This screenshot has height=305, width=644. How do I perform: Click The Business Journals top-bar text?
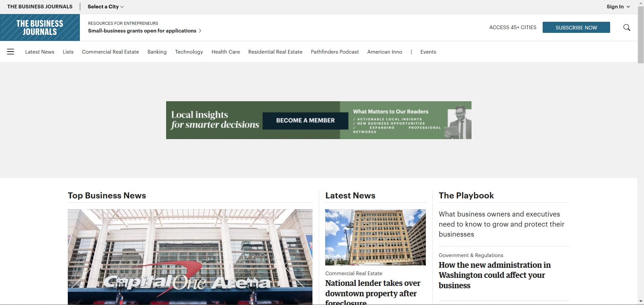(x=40, y=7)
